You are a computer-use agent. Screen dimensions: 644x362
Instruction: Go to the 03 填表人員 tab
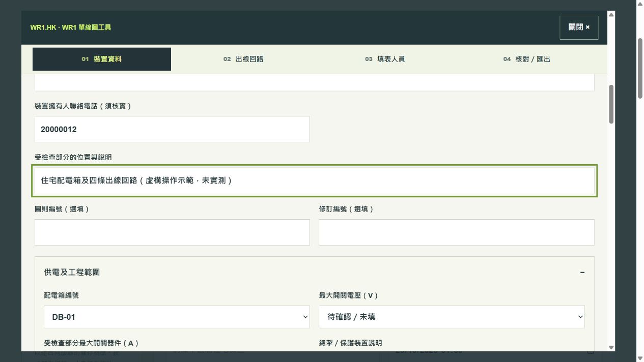[385, 59]
